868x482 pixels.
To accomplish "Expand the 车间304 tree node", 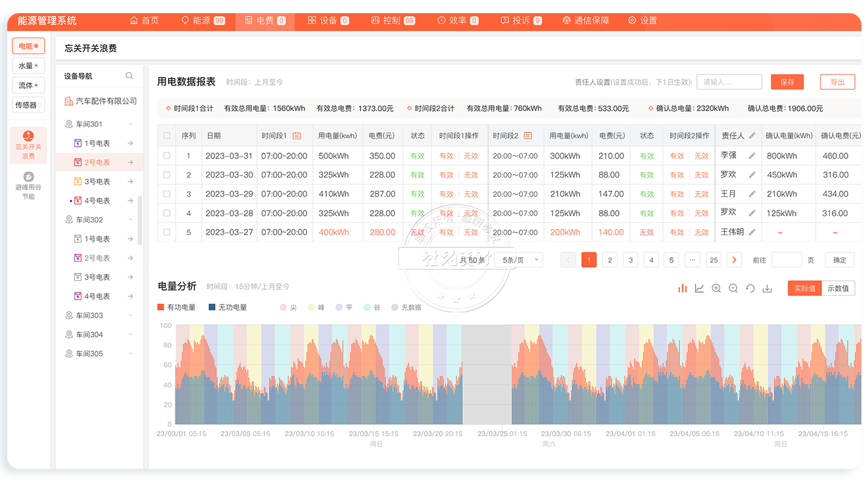I will coord(130,335).
